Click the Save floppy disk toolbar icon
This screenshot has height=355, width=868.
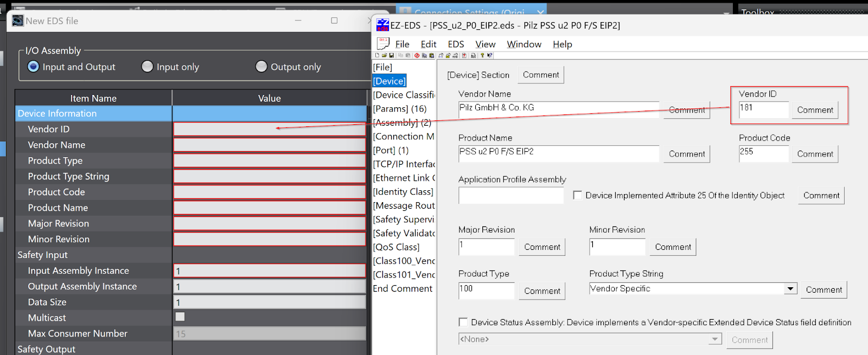[391, 55]
